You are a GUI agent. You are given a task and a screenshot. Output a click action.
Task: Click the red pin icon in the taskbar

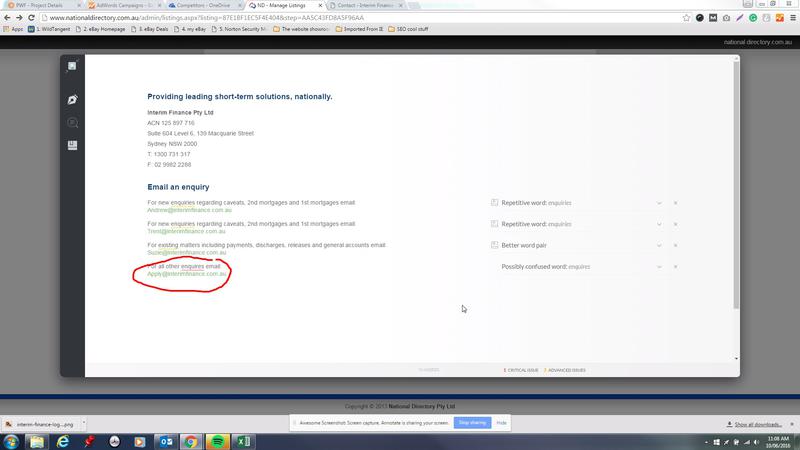pos(89,441)
